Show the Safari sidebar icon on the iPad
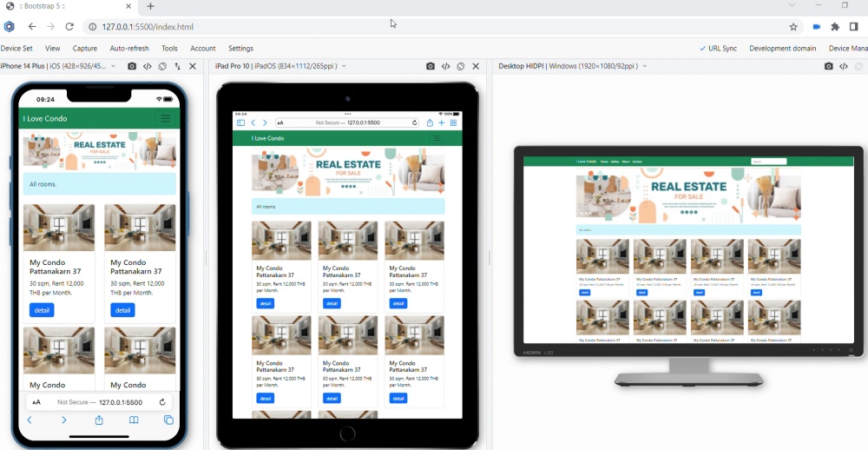The width and height of the screenshot is (868, 450). [x=240, y=123]
